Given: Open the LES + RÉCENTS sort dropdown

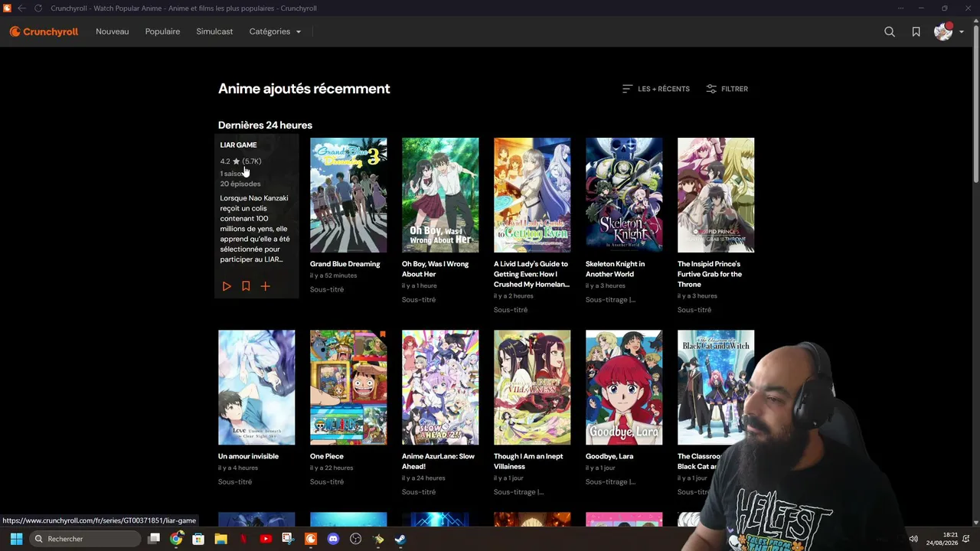Looking at the screenshot, I should click(656, 89).
